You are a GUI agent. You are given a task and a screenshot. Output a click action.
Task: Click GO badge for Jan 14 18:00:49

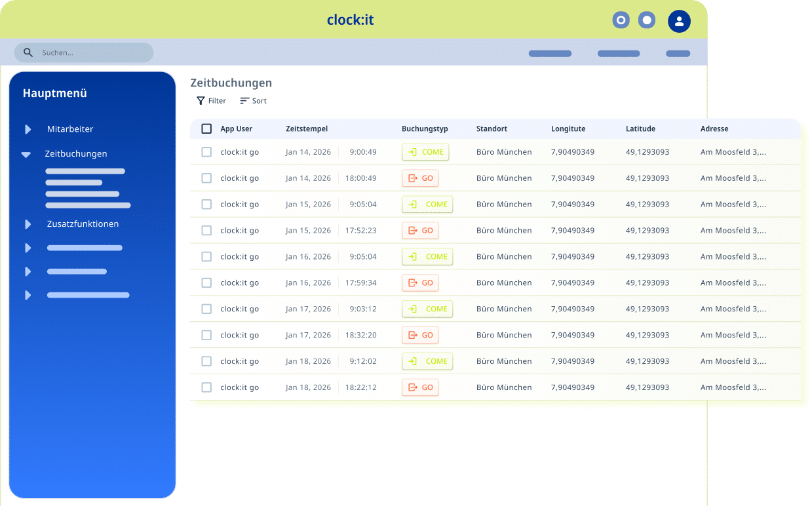(x=420, y=178)
